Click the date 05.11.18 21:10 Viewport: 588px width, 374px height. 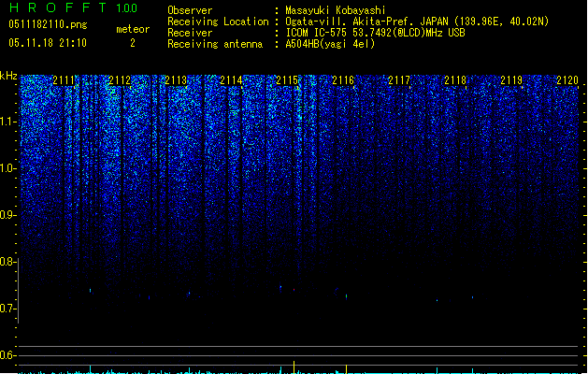(x=48, y=43)
